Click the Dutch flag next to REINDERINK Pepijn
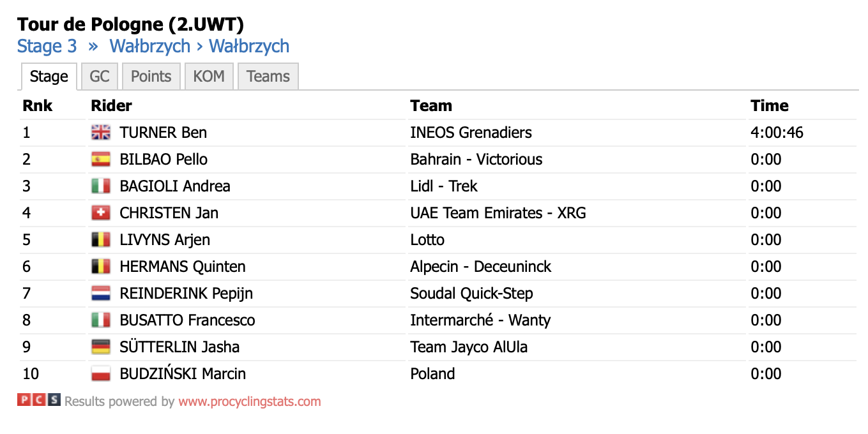 [101, 294]
